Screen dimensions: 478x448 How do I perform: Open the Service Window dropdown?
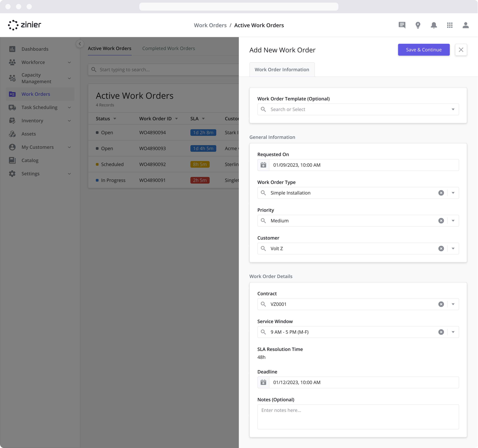point(453,332)
